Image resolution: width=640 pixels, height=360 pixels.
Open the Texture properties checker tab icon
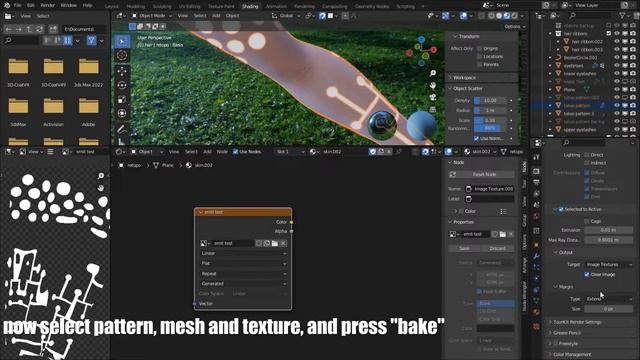(x=536, y=326)
